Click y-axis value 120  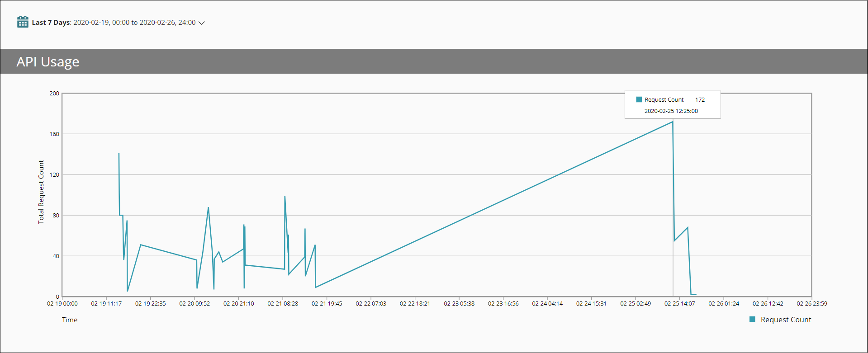click(54, 175)
